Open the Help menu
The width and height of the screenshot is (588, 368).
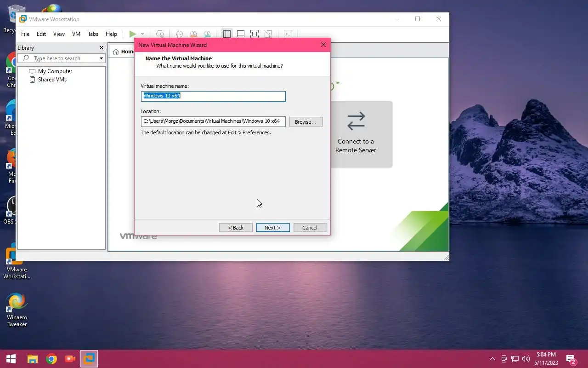[111, 34]
